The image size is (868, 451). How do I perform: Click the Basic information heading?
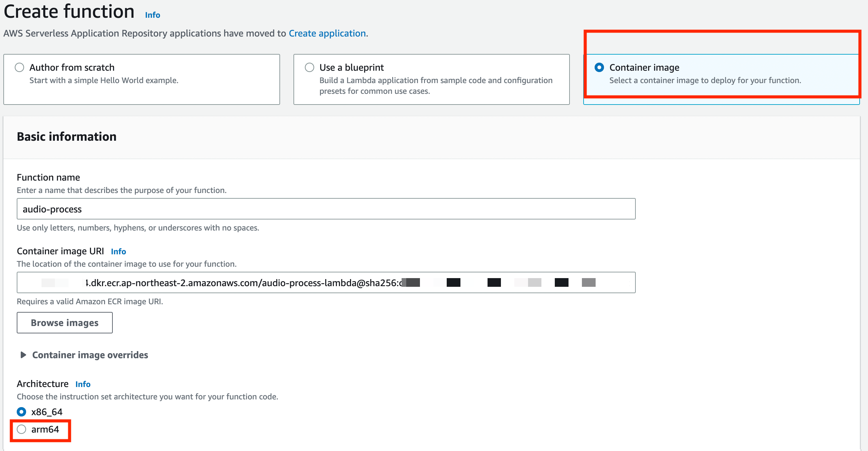click(x=67, y=137)
